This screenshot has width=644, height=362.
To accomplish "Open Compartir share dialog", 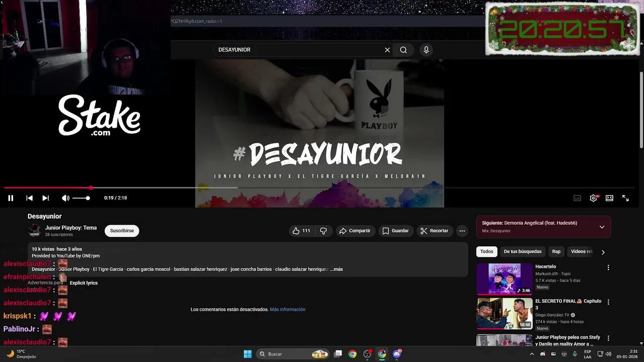I will [x=355, y=231].
